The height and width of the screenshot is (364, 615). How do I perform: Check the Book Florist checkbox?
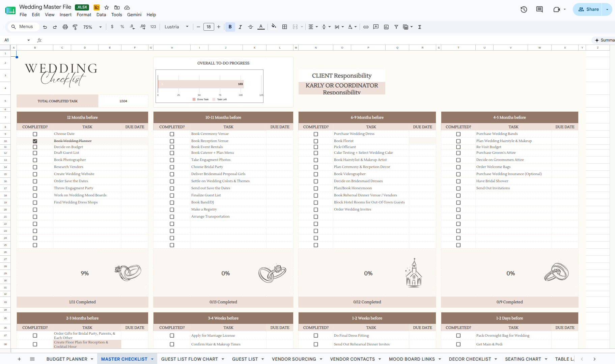coord(316,141)
